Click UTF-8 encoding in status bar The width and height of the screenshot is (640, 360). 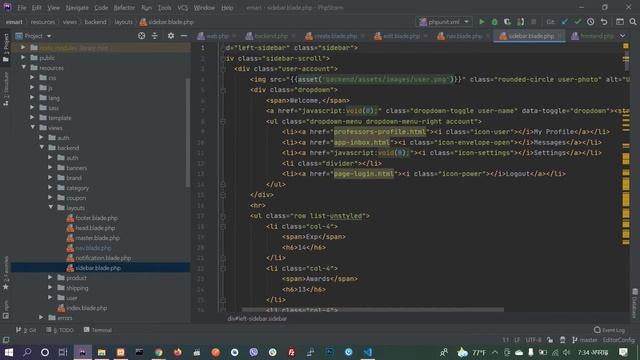pos(533,340)
